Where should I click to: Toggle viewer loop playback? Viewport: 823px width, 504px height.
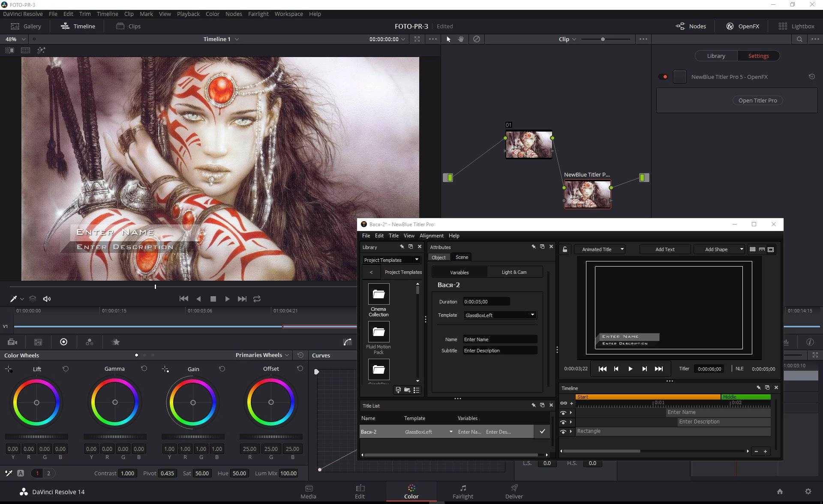coord(257,299)
